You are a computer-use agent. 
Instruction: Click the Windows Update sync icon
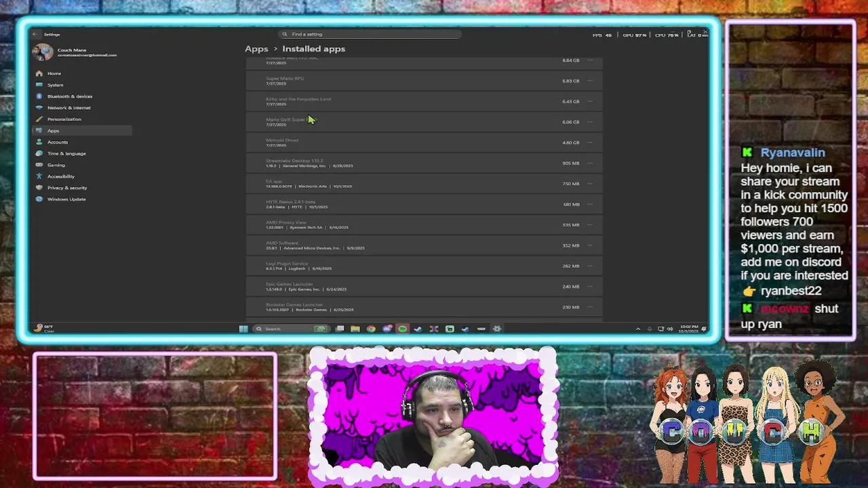click(39, 199)
